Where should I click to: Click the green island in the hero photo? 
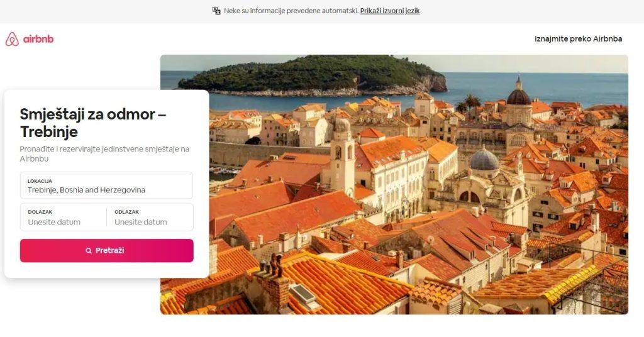(x=312, y=74)
